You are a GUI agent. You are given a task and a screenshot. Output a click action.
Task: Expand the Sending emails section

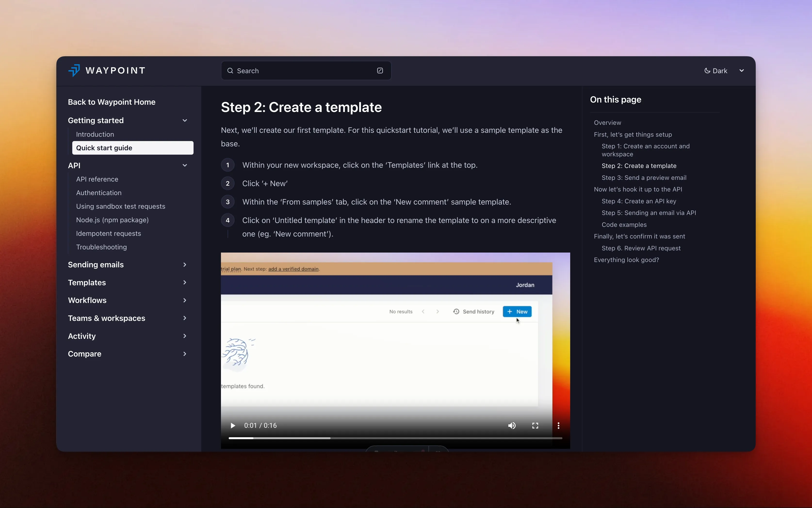(x=185, y=265)
